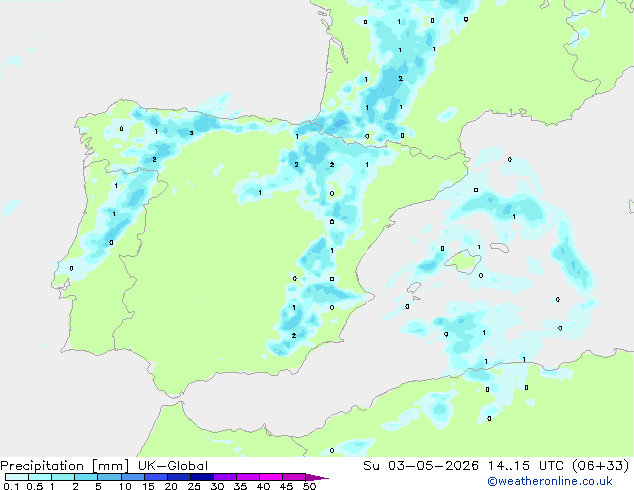Choose the magenta swatch between 40 and 45
Screen dimensions: 634x490
[271, 477]
